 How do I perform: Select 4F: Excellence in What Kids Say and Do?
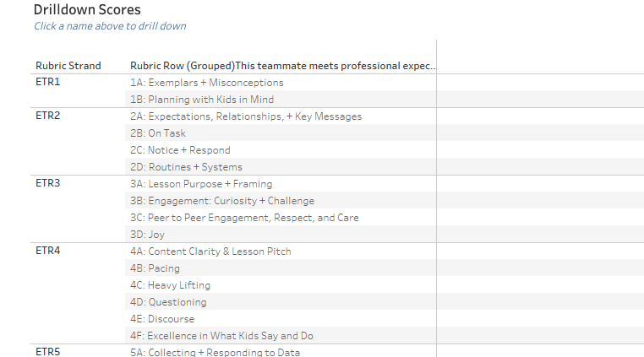point(221,336)
